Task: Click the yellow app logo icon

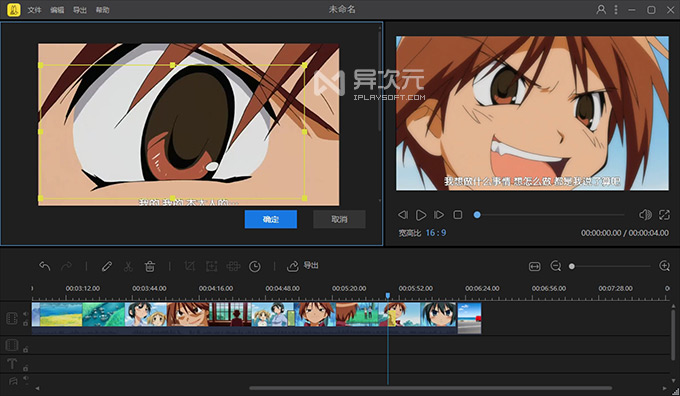Action: 13,10
